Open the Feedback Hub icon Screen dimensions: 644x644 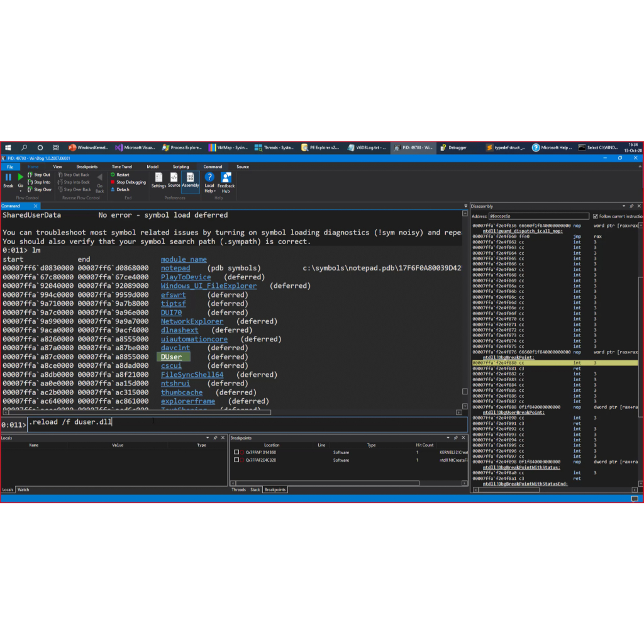[226, 177]
